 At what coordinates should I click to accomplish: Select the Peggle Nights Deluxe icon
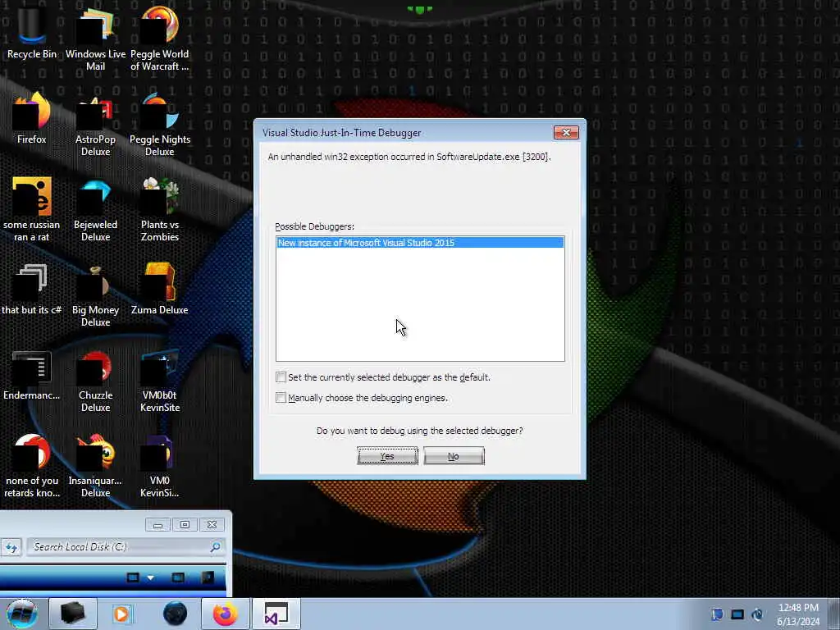(x=160, y=125)
